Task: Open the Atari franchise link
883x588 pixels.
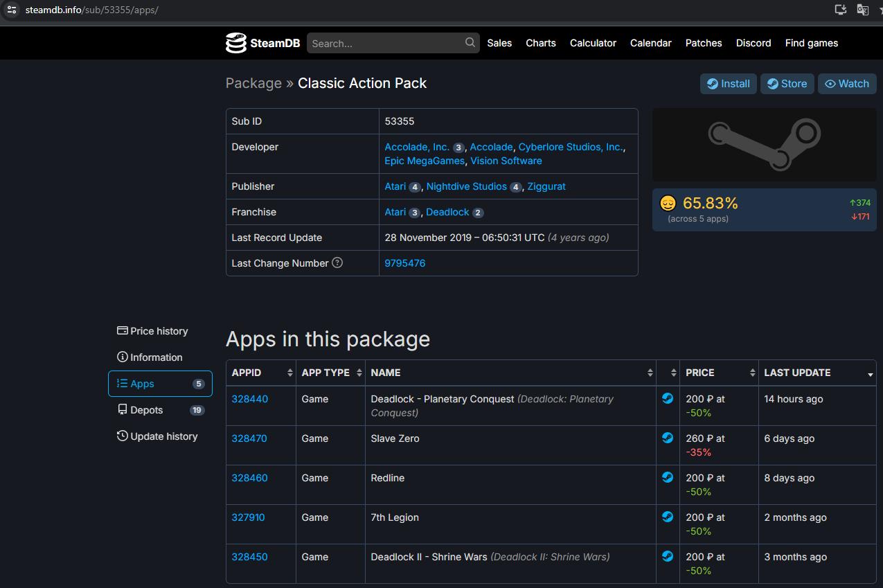Action: 395,212
